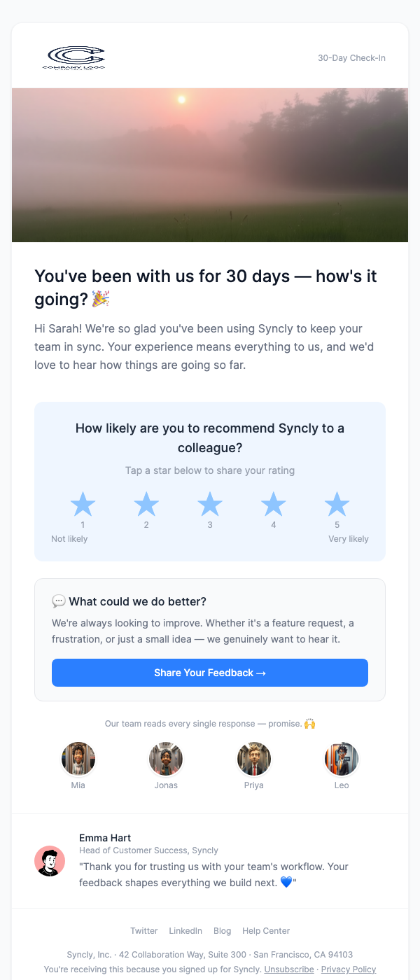The width and height of the screenshot is (420, 980).
Task: Open the Privacy Policy link
Action: point(349,969)
